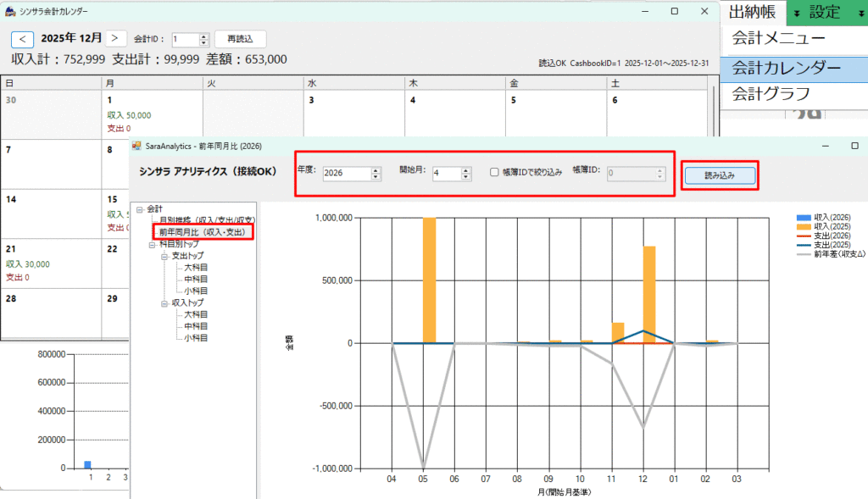Click the 年度 input field showing 2026

point(346,174)
